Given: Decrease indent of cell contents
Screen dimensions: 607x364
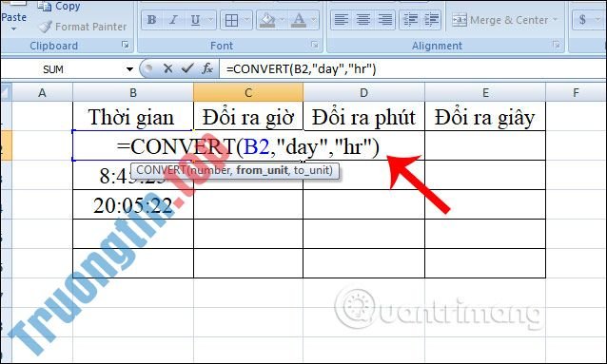Looking at the screenshot, I should point(410,20).
